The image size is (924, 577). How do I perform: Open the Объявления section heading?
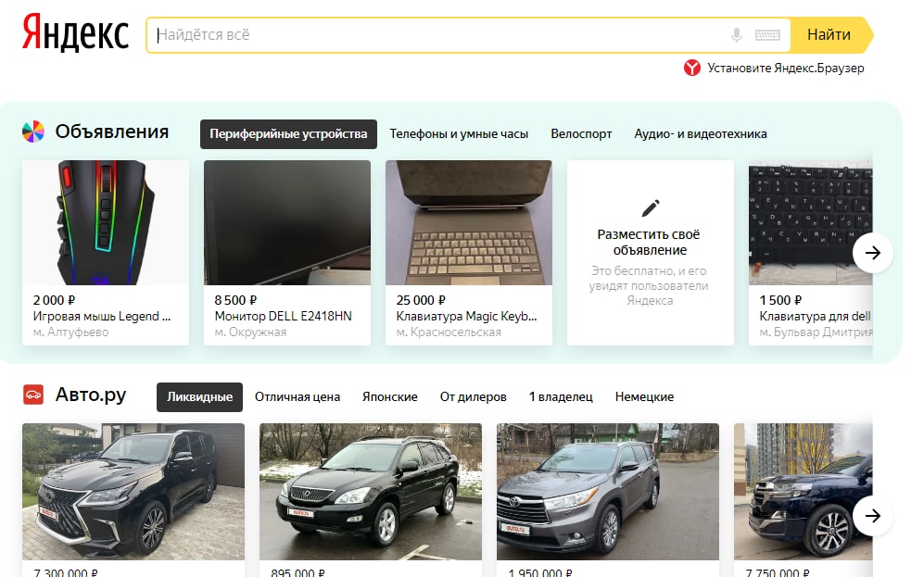[x=112, y=132]
